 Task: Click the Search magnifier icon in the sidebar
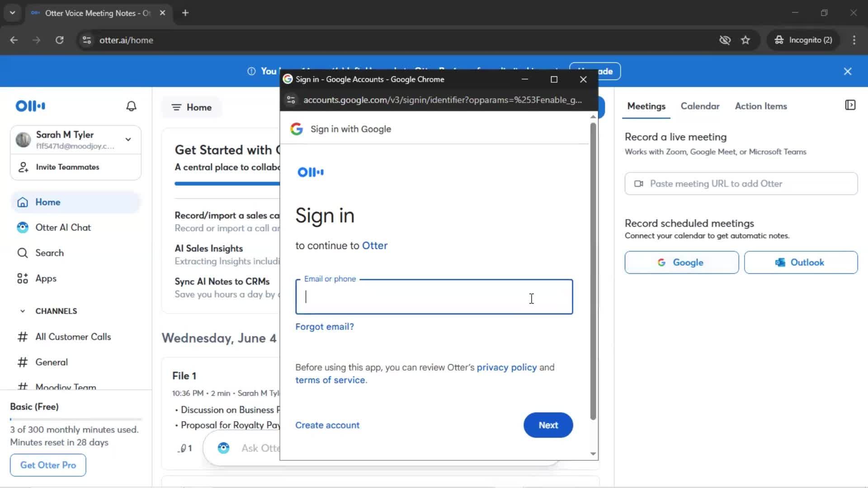pyautogui.click(x=23, y=253)
